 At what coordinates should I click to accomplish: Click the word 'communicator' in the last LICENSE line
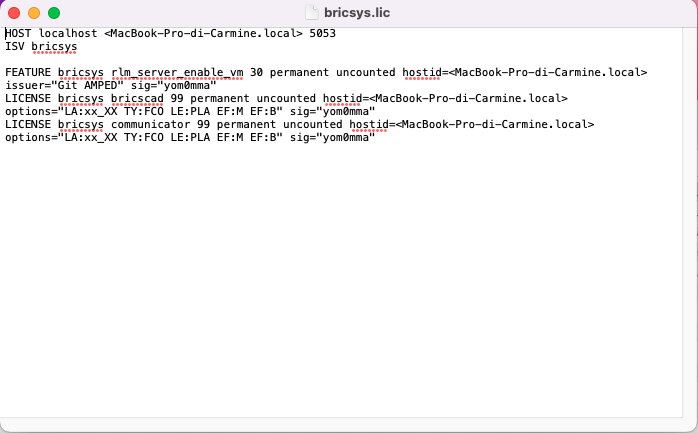point(150,124)
